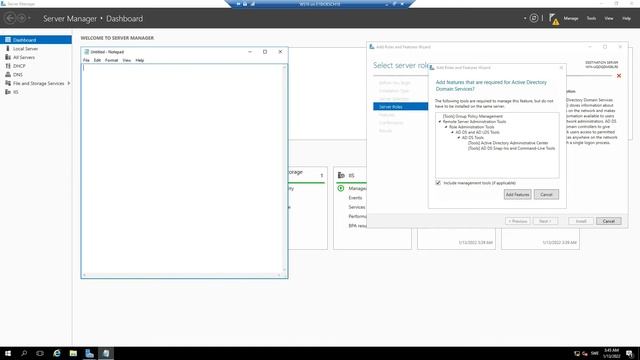Open Notepad File menu

(x=86, y=60)
